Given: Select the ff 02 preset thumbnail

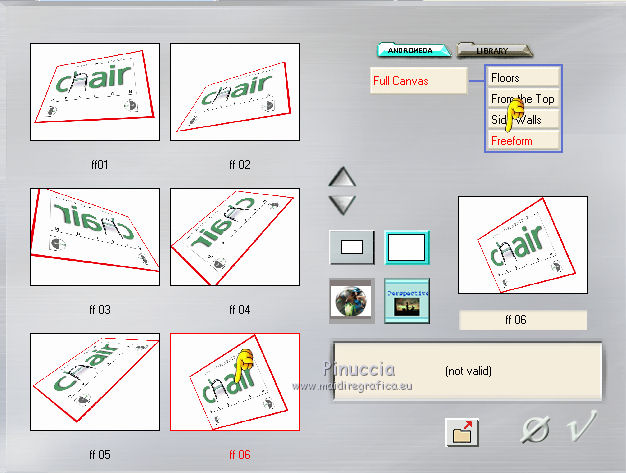Looking at the screenshot, I should 235,92.
